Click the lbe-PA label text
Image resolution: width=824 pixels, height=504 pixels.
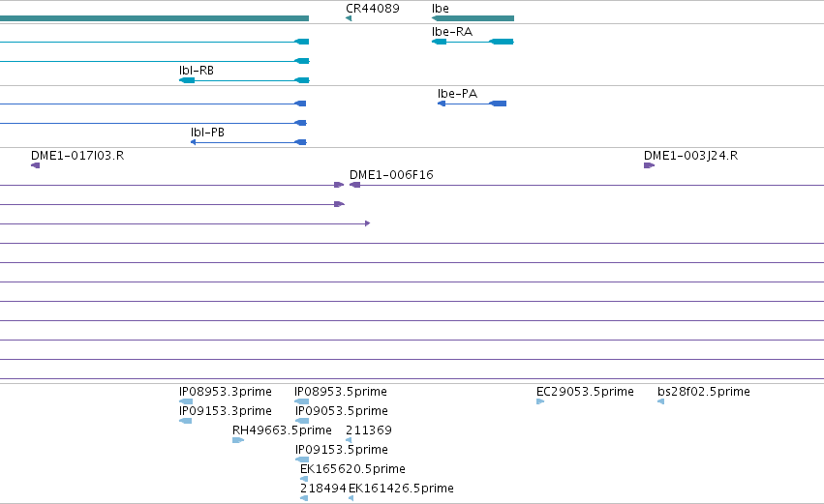(x=458, y=94)
